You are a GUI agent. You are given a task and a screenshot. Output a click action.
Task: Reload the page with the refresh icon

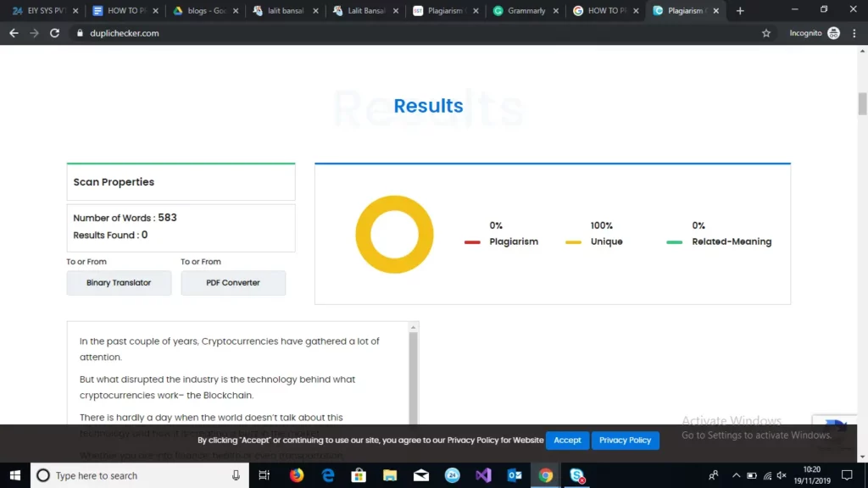(x=55, y=33)
